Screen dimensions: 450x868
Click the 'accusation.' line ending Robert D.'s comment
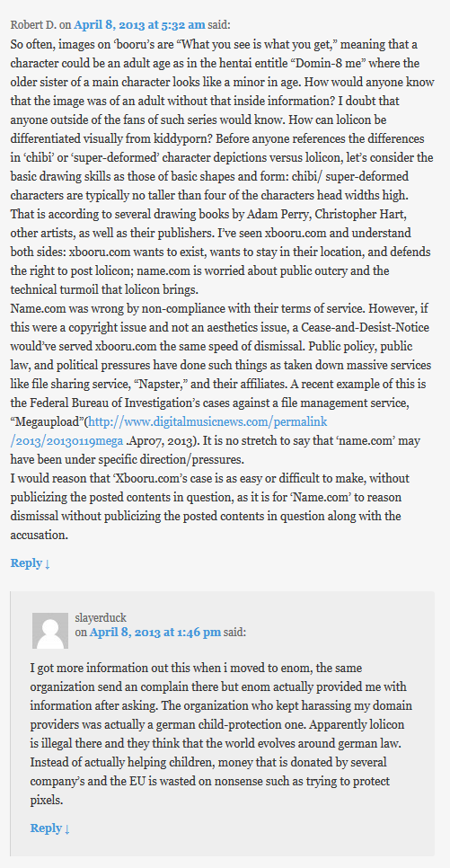point(39,536)
